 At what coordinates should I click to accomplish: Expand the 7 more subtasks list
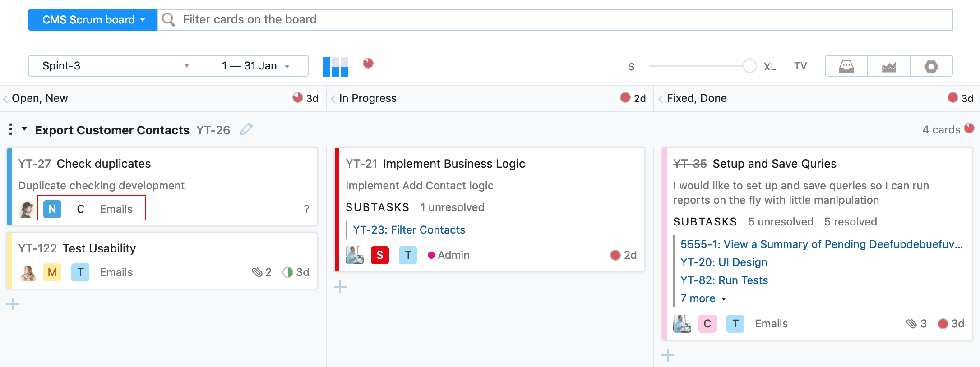point(703,298)
